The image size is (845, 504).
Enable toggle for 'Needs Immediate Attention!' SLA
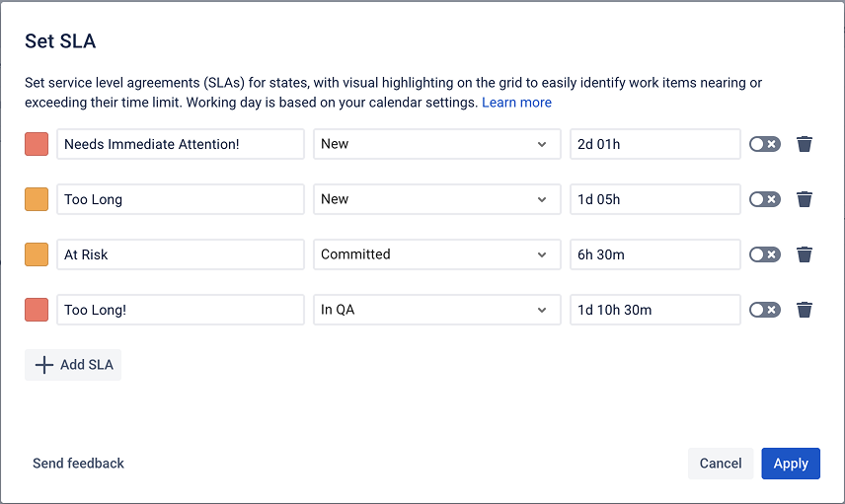click(x=764, y=144)
